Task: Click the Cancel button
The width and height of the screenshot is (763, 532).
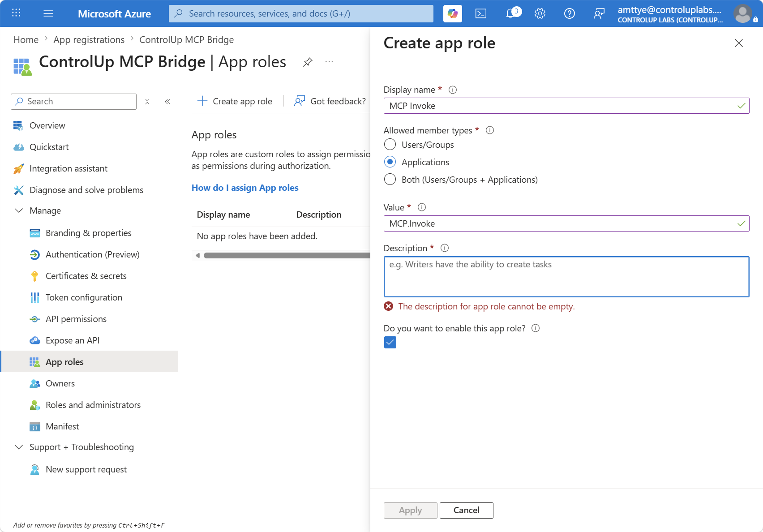Action: [466, 511]
